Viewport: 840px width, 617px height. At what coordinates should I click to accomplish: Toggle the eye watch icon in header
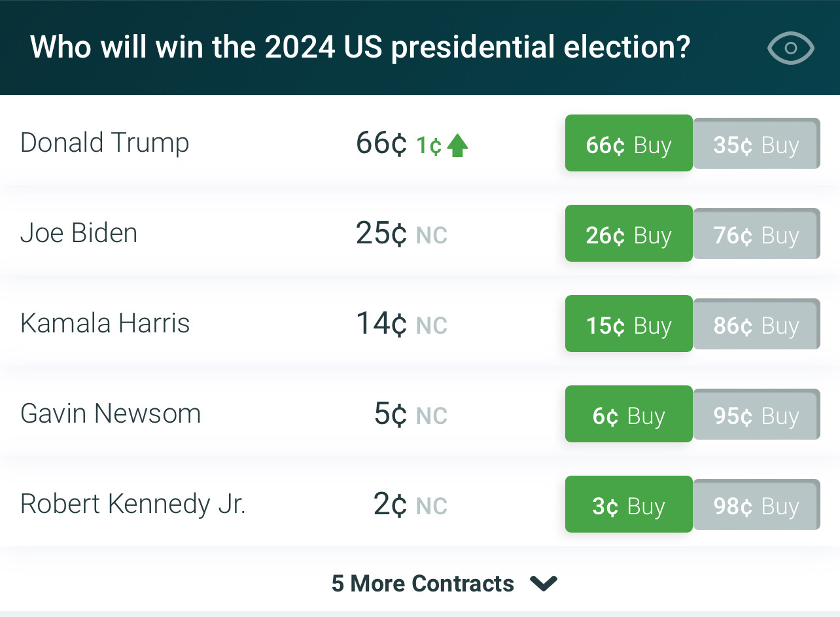(790, 48)
